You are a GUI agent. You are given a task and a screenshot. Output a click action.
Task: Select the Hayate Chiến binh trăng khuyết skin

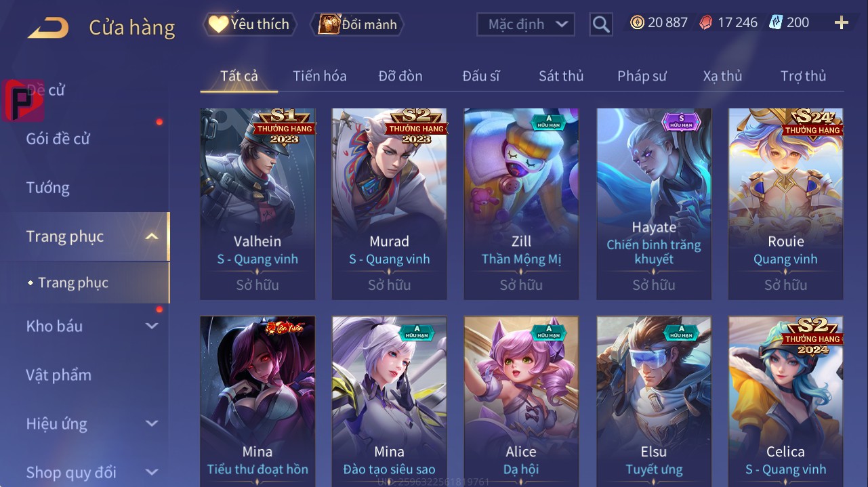654,203
